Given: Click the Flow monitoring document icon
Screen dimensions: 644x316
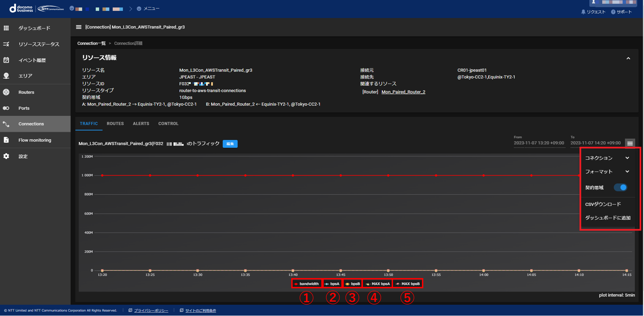Looking at the screenshot, I should (x=6, y=140).
